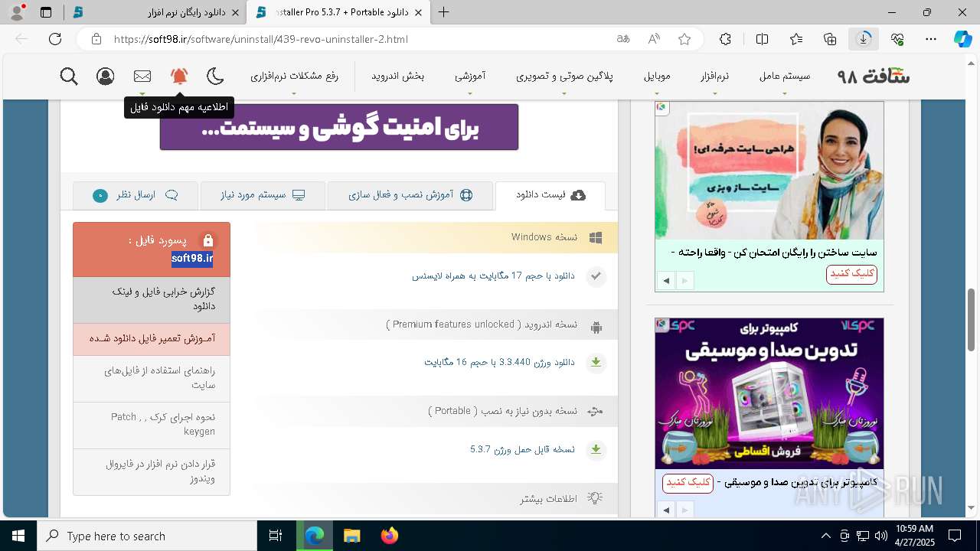Viewport: 980px width, 551px height.
Task: Click the translate page icon
Action: 623,39
